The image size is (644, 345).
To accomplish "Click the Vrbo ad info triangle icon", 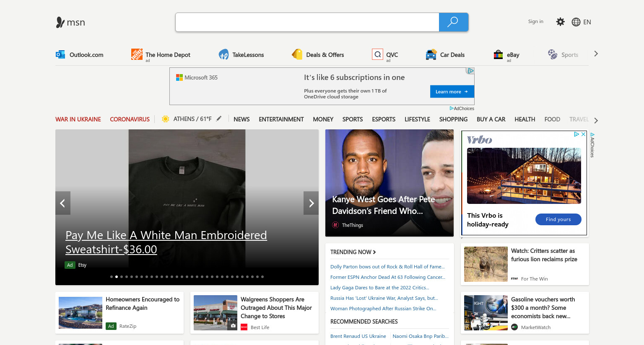I will [x=576, y=134].
